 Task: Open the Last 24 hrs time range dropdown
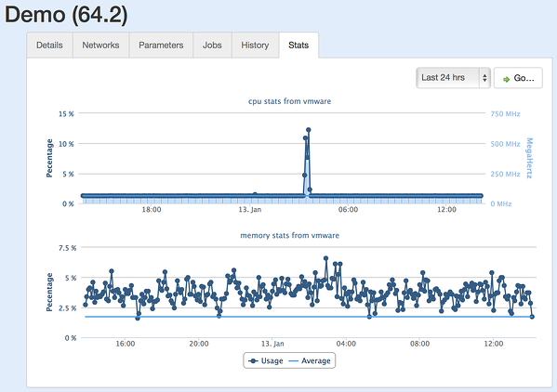click(x=453, y=78)
